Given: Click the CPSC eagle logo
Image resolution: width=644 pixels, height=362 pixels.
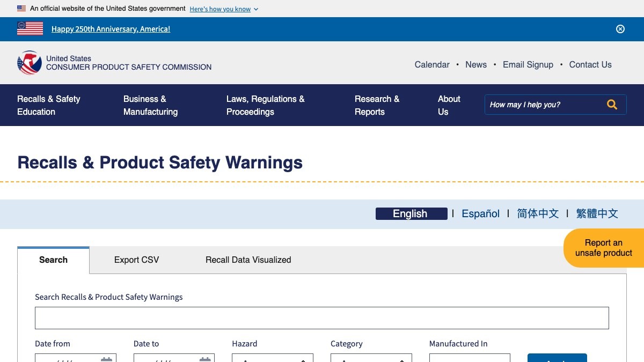Looking at the screenshot, I should pos(30,63).
